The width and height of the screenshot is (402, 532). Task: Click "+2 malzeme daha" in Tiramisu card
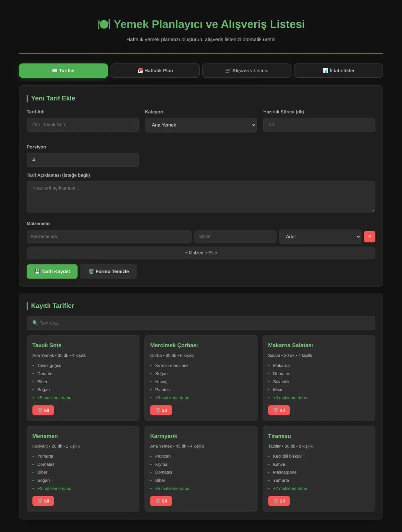(290, 488)
